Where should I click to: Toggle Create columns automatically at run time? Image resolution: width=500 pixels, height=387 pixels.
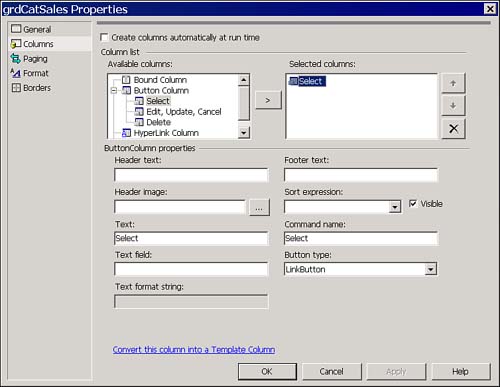(x=104, y=37)
